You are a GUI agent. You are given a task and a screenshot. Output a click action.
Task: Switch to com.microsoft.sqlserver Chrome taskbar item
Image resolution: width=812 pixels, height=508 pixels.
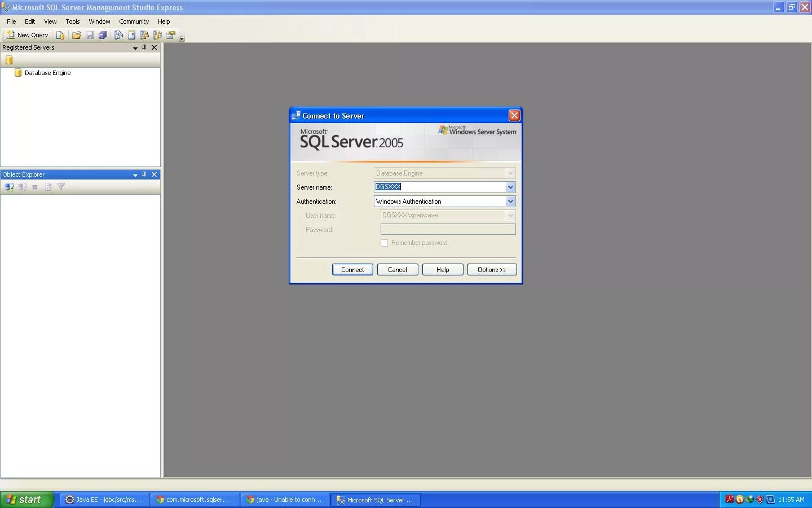(195, 500)
